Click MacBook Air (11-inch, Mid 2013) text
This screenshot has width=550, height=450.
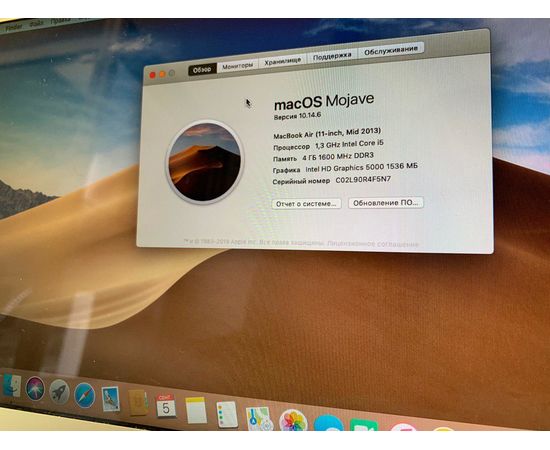327,133
